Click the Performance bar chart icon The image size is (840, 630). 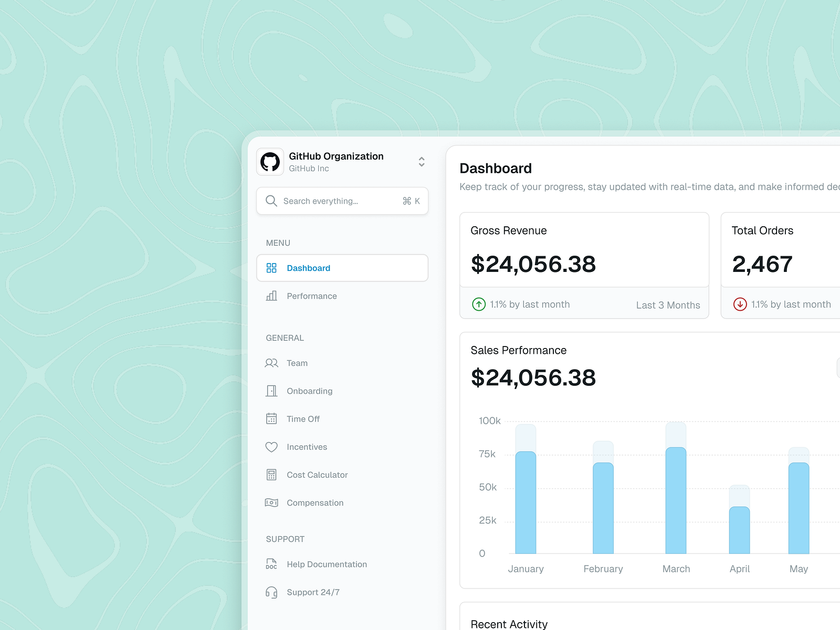(271, 296)
